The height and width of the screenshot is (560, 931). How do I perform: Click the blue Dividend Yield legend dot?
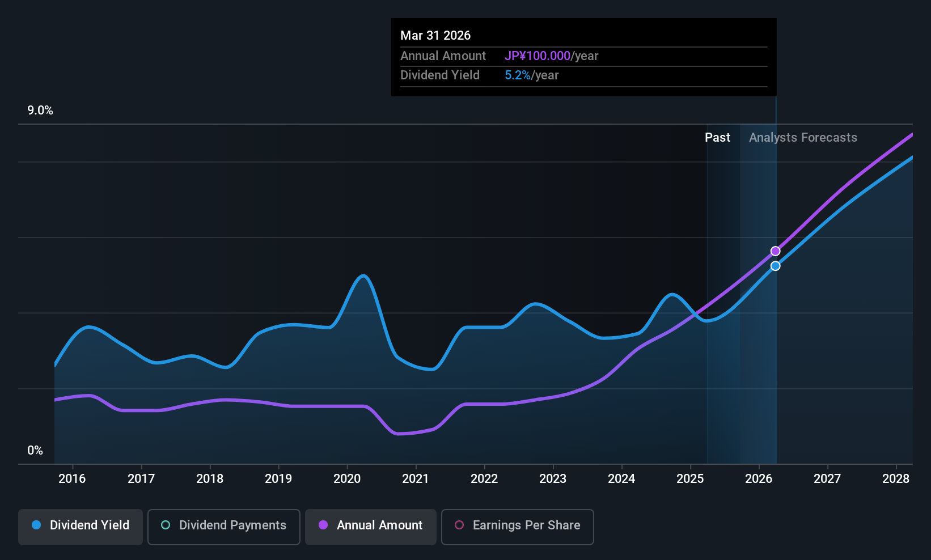point(36,525)
